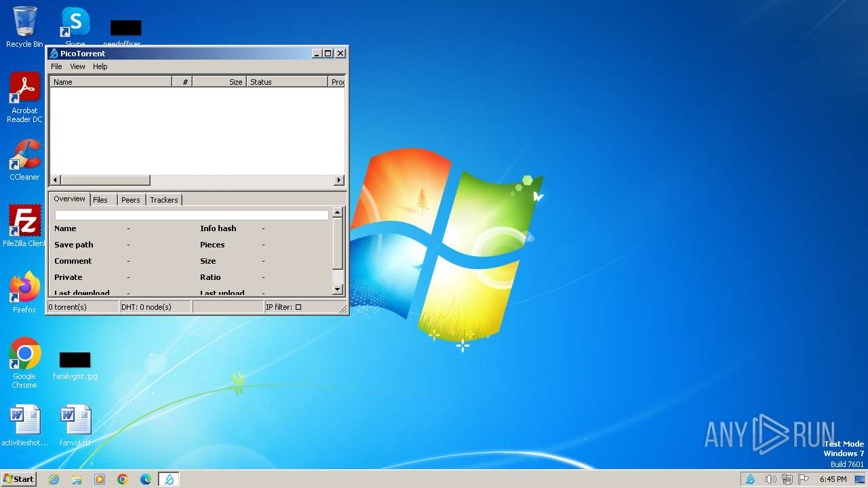The image size is (868, 488).
Task: Click the 'Info hash' label
Action: [x=218, y=228]
